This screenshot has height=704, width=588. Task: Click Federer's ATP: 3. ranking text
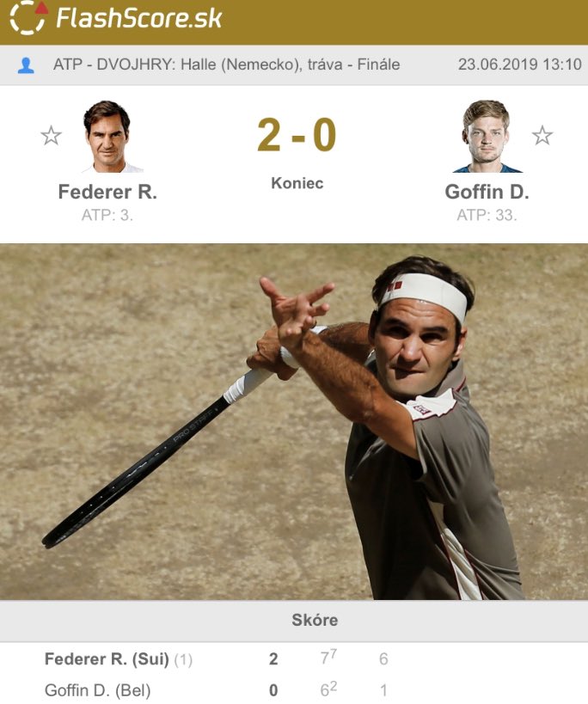point(107,216)
